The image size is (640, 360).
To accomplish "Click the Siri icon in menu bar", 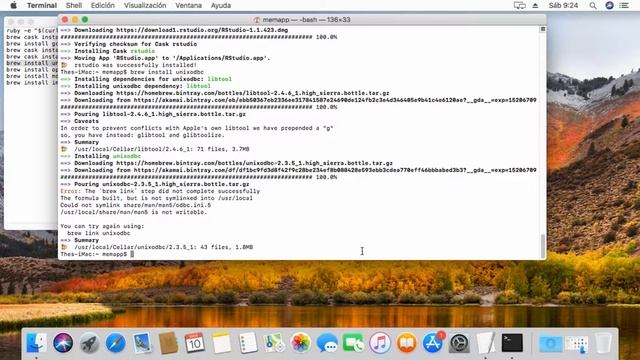I will click(x=609, y=5).
